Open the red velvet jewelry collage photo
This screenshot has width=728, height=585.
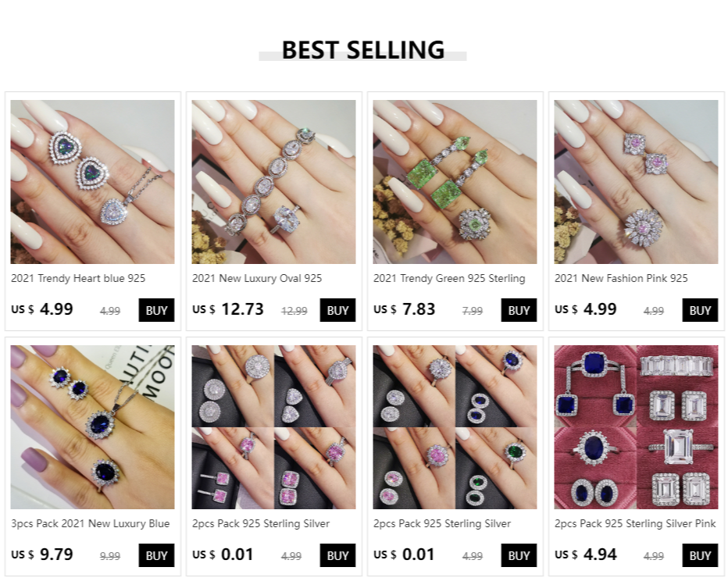(x=636, y=426)
